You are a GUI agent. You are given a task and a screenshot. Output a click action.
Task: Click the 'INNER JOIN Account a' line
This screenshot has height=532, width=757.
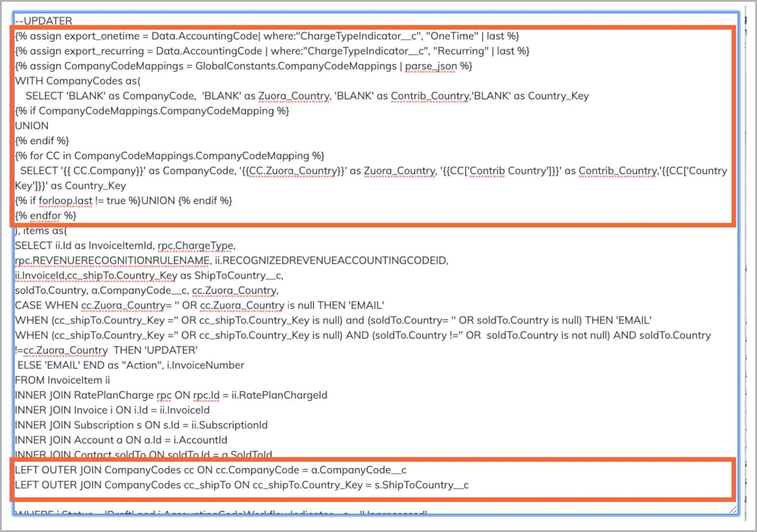pyautogui.click(x=121, y=440)
